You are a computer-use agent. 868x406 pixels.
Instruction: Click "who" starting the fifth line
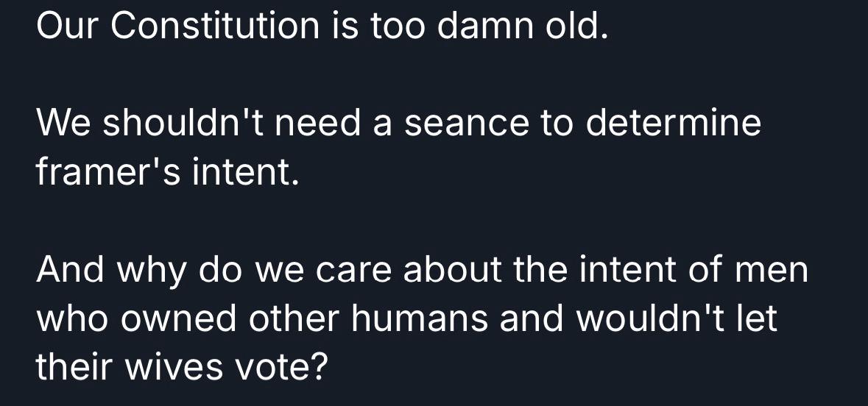(x=68, y=318)
